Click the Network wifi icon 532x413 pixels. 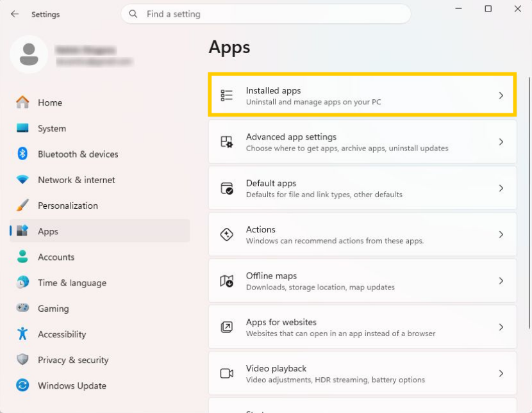[x=22, y=179]
